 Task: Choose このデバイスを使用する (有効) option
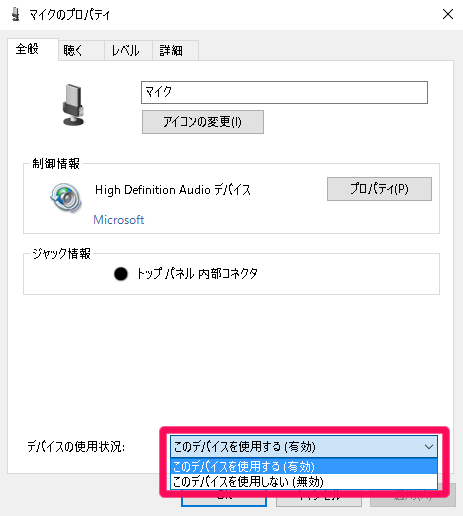(304, 466)
